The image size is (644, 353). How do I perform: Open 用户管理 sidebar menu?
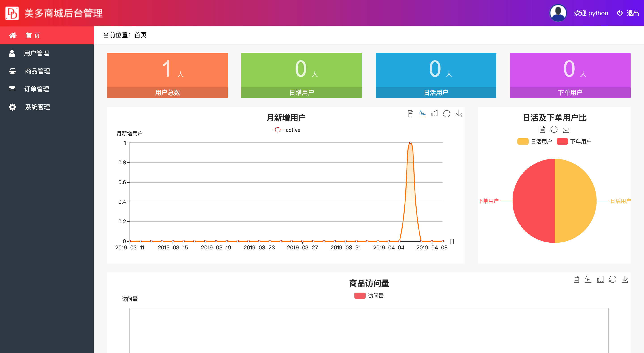(x=36, y=53)
